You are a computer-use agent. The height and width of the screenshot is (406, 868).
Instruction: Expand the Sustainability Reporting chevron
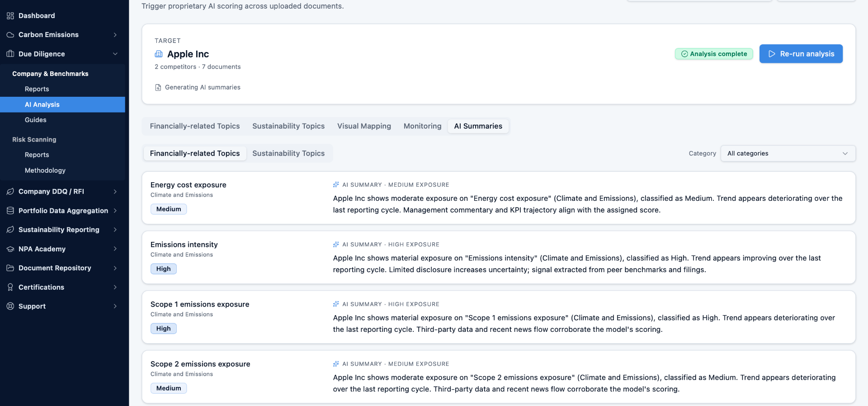point(115,230)
